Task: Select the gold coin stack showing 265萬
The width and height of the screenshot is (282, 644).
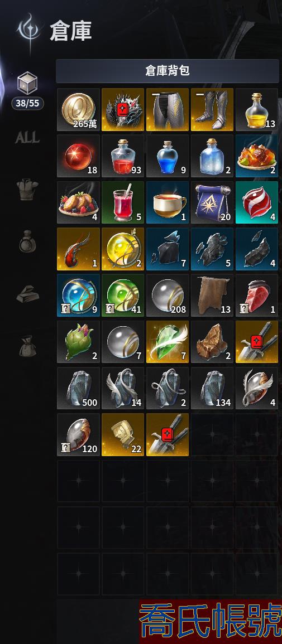Action: pyautogui.click(x=78, y=110)
